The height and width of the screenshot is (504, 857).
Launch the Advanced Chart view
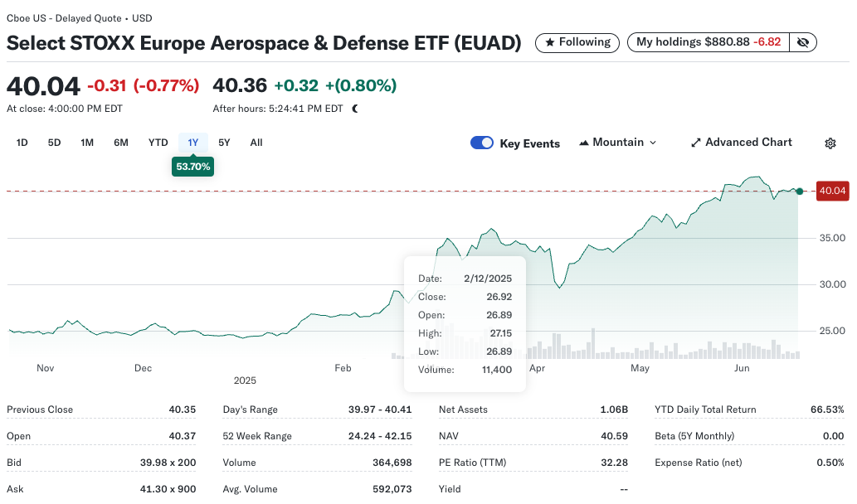741,142
